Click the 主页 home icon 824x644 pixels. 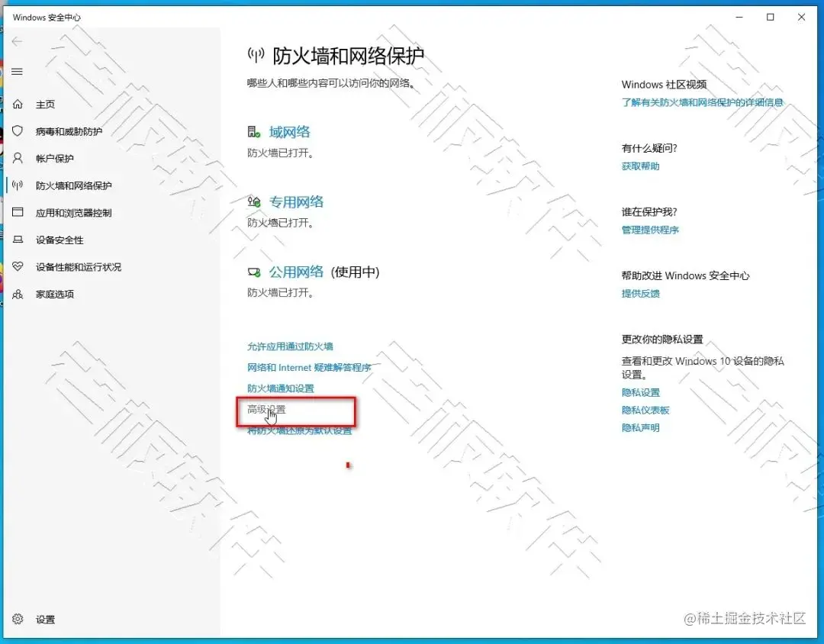pyautogui.click(x=18, y=104)
